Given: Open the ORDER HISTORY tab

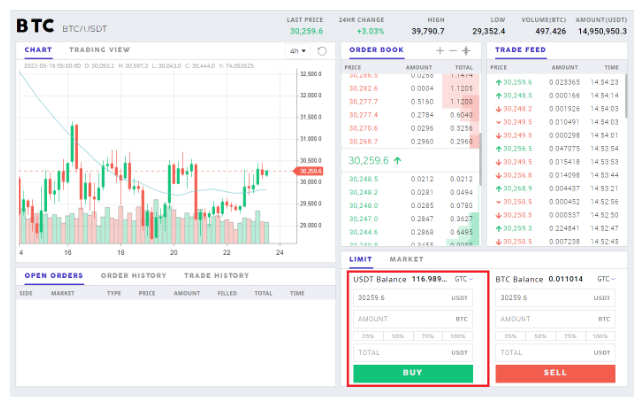Looking at the screenshot, I should click(133, 276).
